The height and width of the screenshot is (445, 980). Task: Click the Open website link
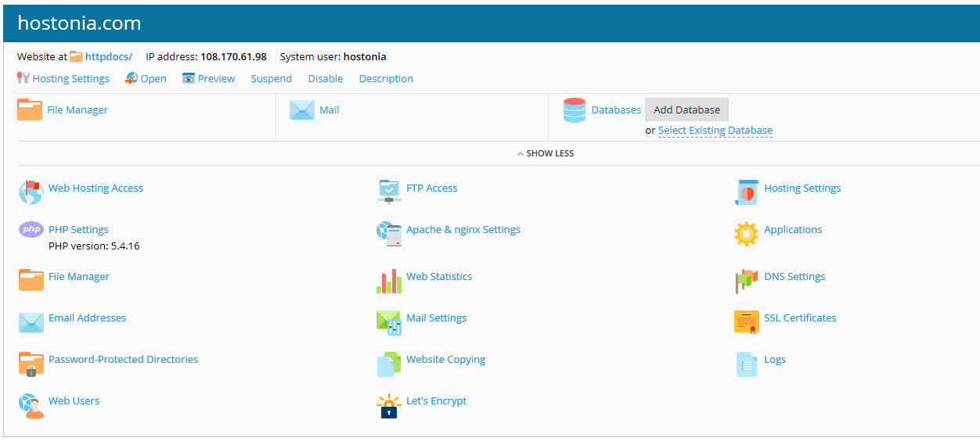(153, 78)
